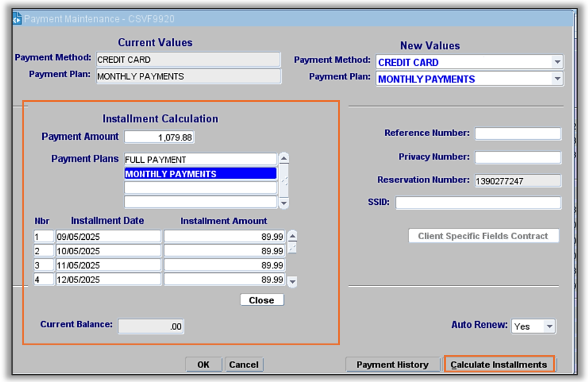Click installment date 11/05/2025
The height and width of the screenshot is (382, 588).
click(x=108, y=265)
